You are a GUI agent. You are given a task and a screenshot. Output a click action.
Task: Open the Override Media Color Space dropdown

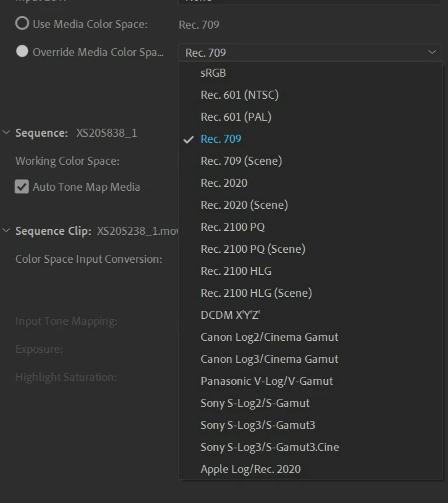pos(309,53)
